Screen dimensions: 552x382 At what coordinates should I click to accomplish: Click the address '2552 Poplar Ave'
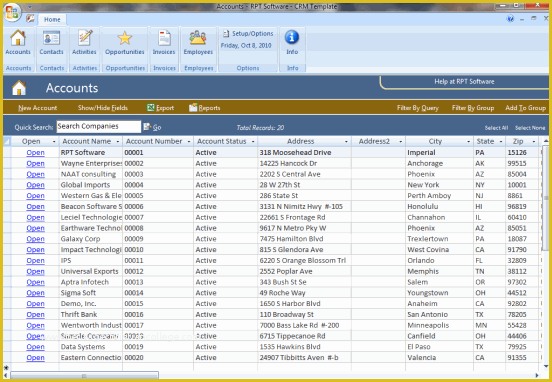click(x=304, y=271)
